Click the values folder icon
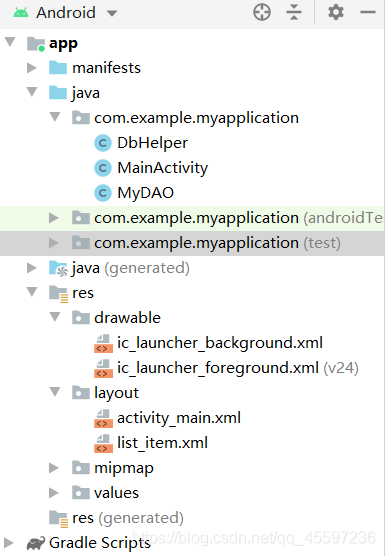This screenshot has height=556, width=385. pos(81,493)
